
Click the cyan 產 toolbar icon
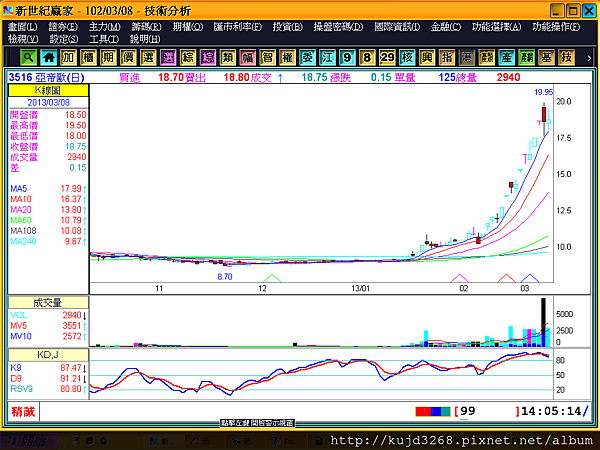(506, 58)
